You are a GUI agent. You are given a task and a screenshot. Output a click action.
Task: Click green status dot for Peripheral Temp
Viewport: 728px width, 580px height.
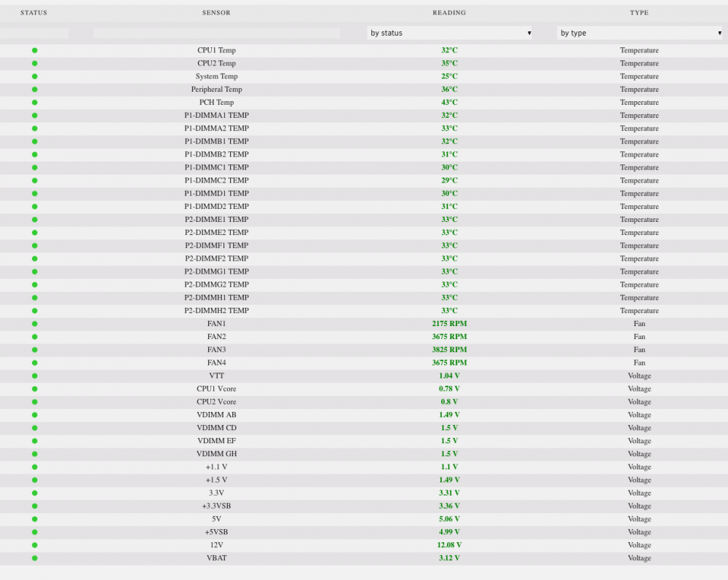[x=34, y=89]
